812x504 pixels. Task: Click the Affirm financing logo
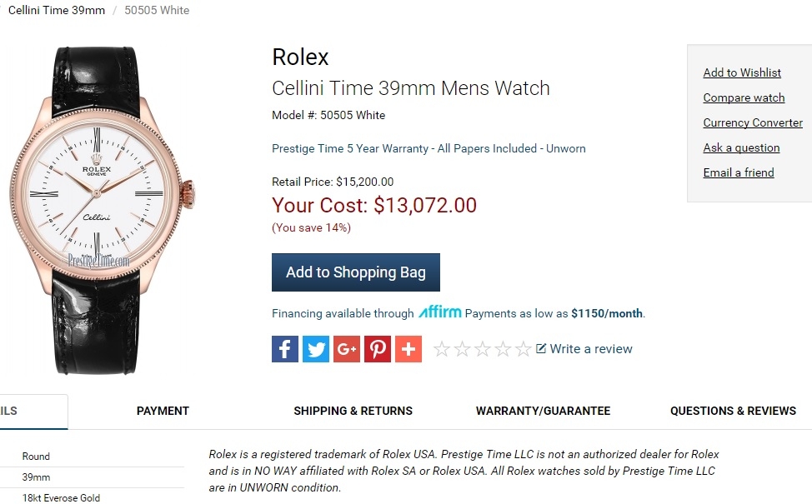click(x=439, y=312)
